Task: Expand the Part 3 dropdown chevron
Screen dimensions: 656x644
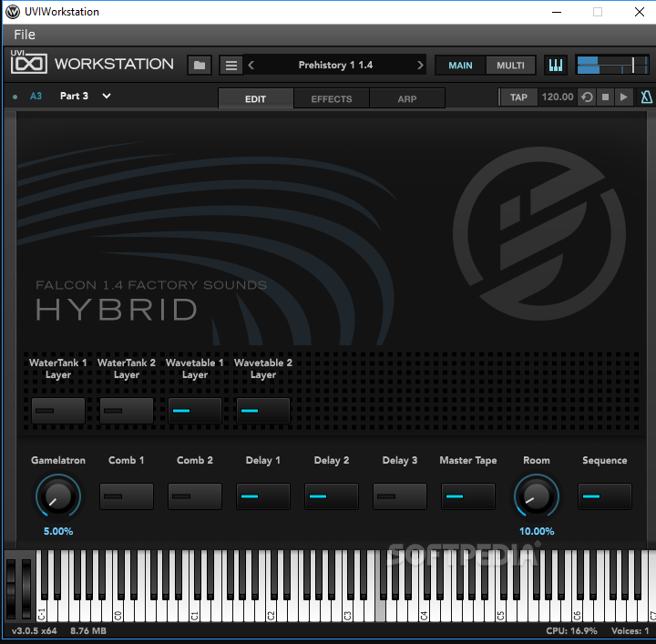Action: point(107,97)
